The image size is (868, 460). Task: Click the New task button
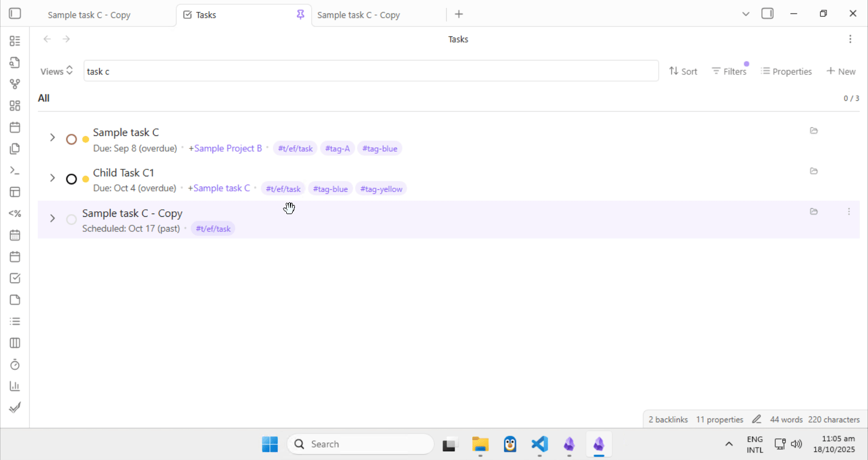[x=841, y=71]
